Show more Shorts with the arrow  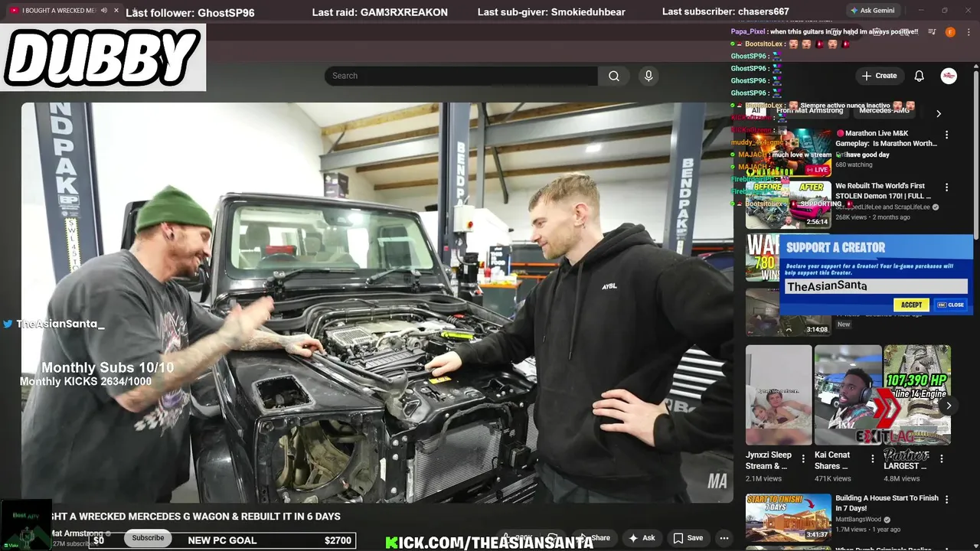click(x=949, y=406)
